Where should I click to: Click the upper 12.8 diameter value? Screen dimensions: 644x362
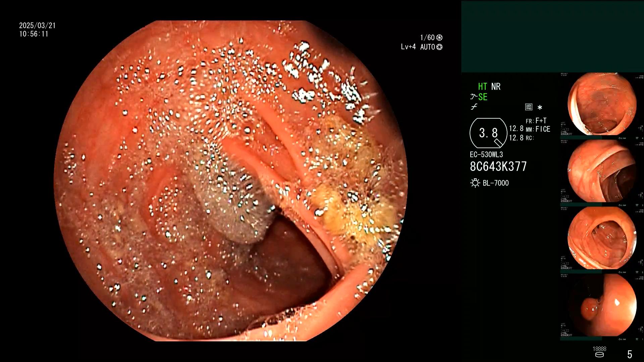[x=516, y=129]
